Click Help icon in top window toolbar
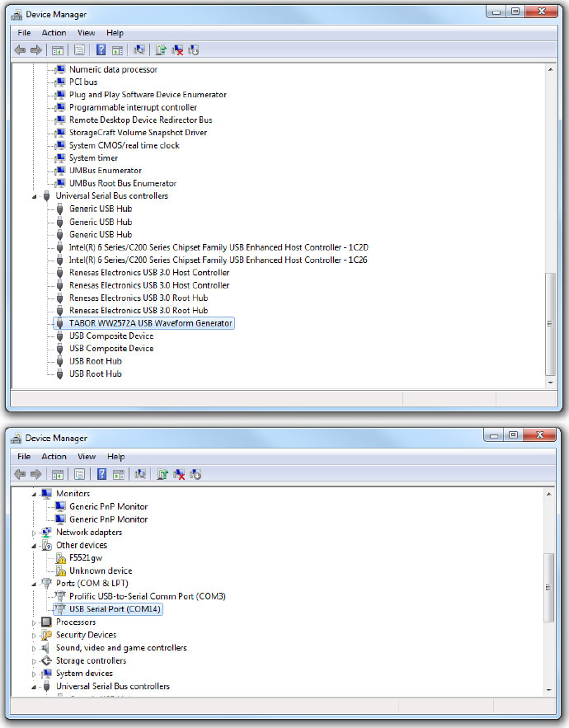 [101, 50]
